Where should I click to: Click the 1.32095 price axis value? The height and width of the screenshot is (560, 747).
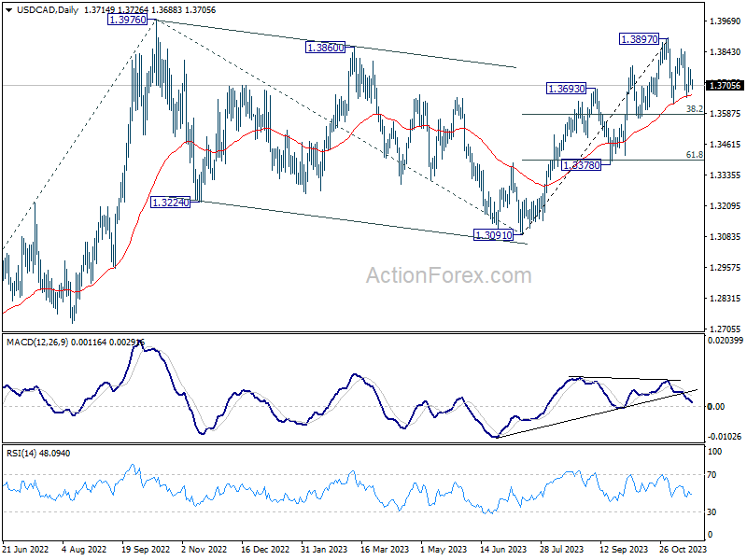click(x=726, y=205)
